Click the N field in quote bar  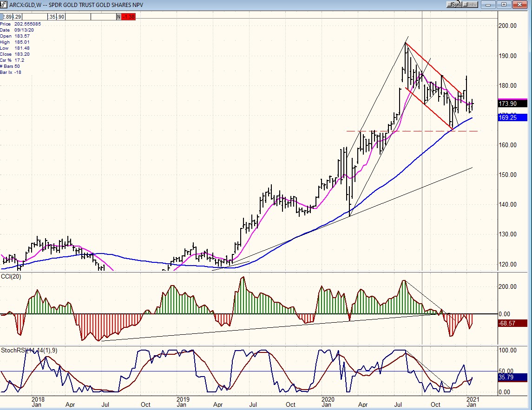click(x=118, y=17)
